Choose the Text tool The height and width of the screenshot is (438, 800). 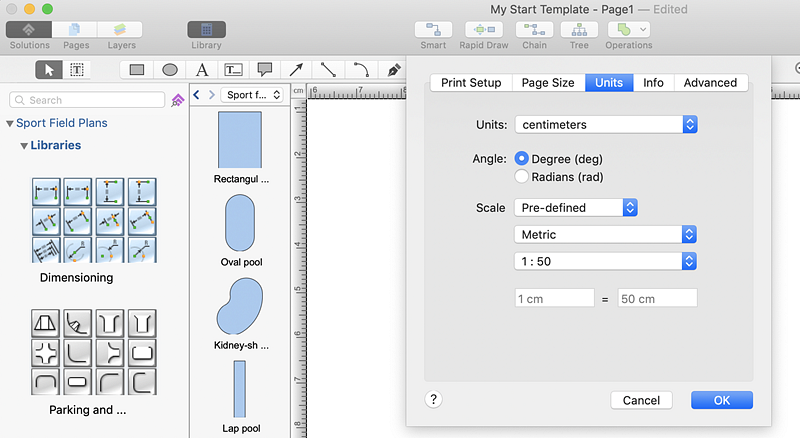(202, 70)
